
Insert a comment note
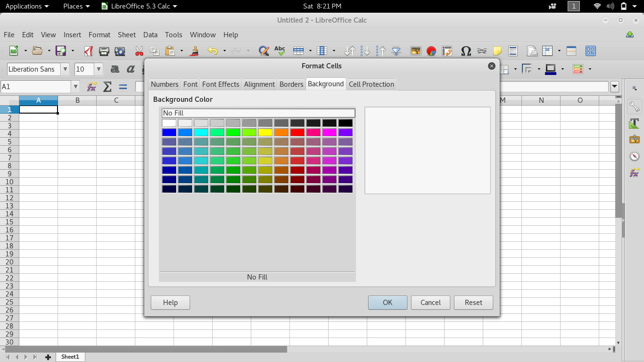click(x=497, y=50)
